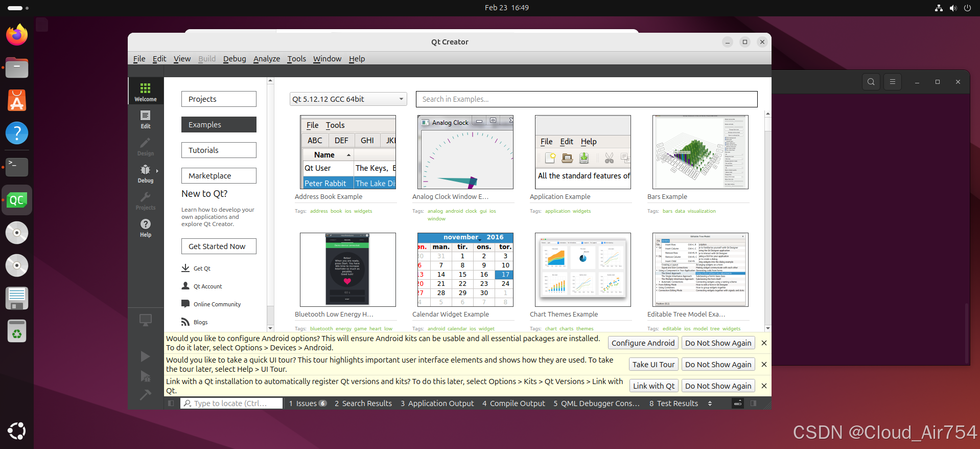This screenshot has width=980, height=449.
Task: Open Design mode in sidebar
Action: coord(146,146)
